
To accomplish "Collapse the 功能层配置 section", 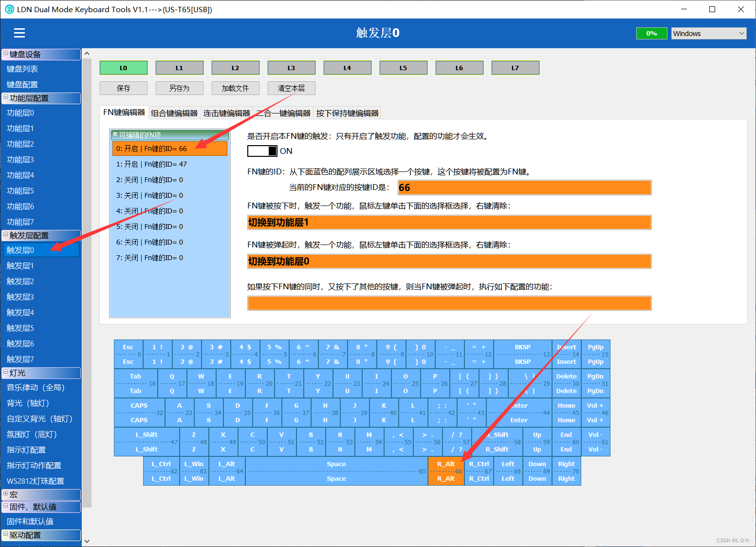I will click(x=5, y=97).
